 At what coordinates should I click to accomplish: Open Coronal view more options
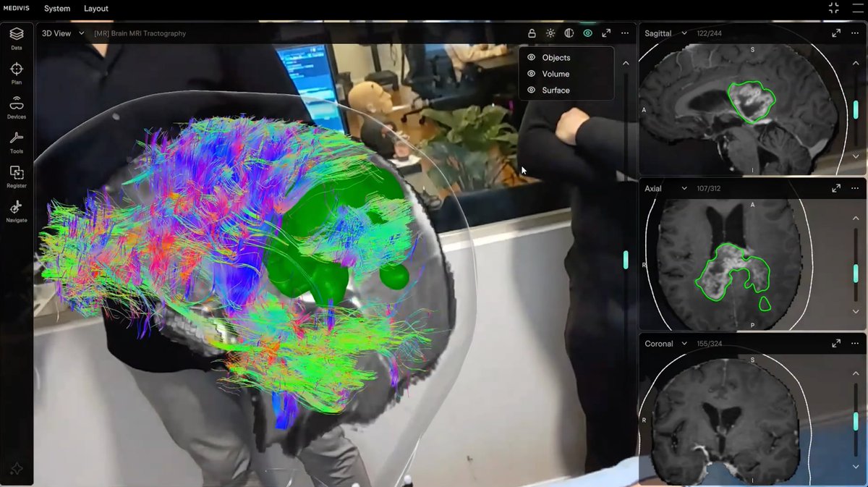pos(855,344)
